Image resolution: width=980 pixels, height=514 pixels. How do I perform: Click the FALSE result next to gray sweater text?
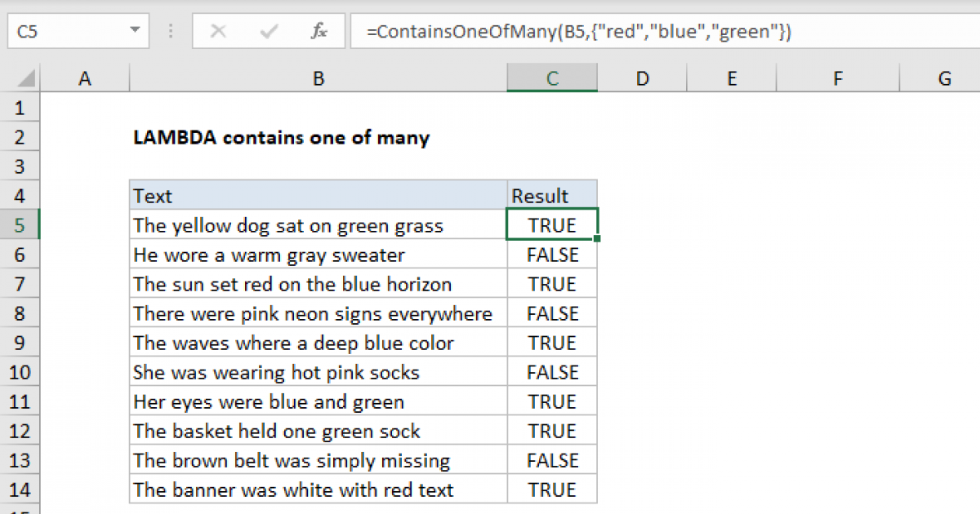[552, 254]
